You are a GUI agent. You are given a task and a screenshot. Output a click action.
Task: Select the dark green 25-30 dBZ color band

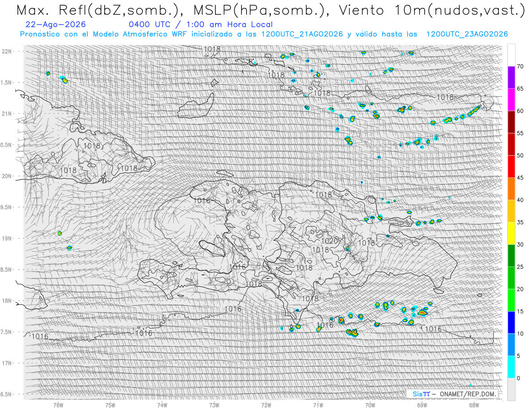coord(511,255)
